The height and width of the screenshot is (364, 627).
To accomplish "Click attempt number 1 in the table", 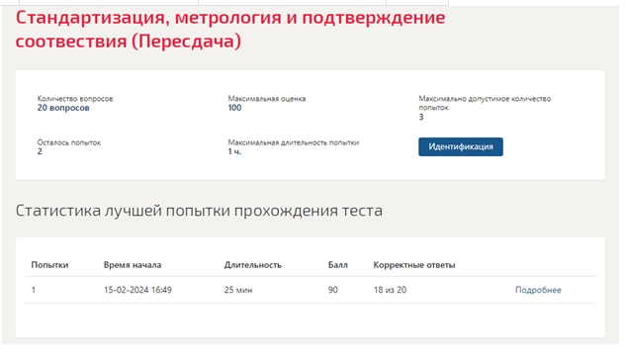I will point(34,290).
